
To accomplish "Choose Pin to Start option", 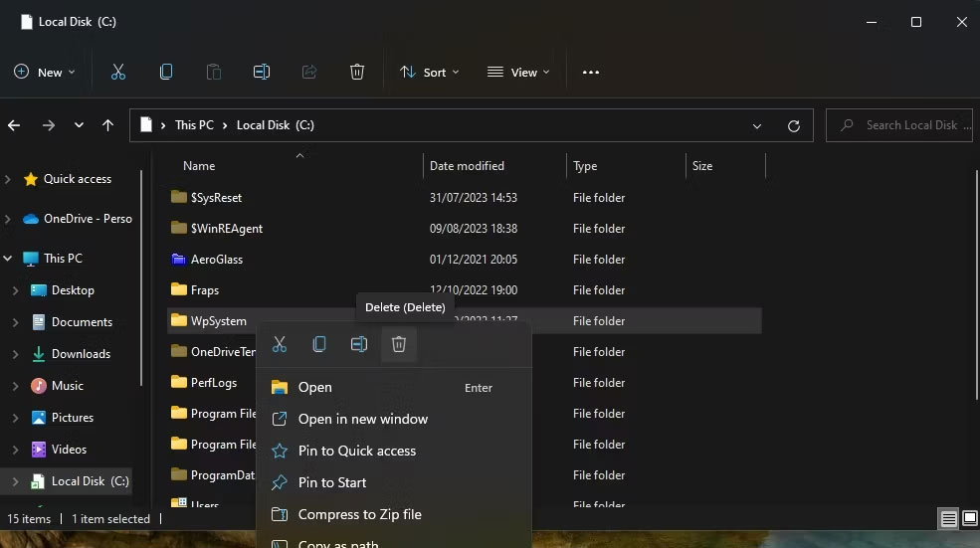I will tap(394, 482).
